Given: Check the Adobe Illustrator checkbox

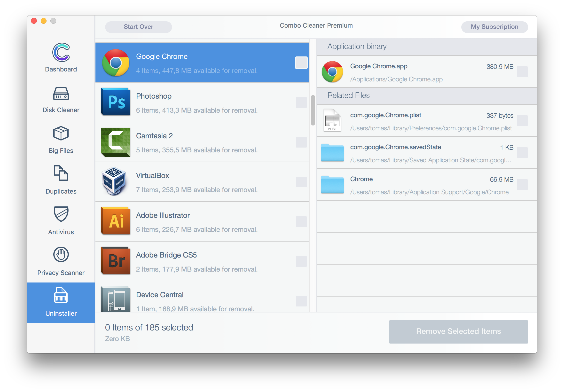Looking at the screenshot, I should pyautogui.click(x=301, y=221).
